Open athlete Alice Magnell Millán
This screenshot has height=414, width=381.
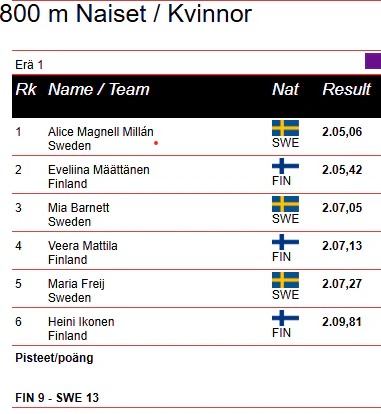point(101,132)
